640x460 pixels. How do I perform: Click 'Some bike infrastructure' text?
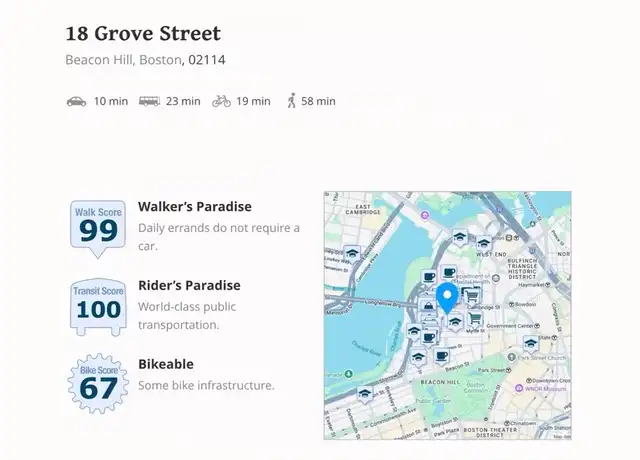pyautogui.click(x=206, y=385)
